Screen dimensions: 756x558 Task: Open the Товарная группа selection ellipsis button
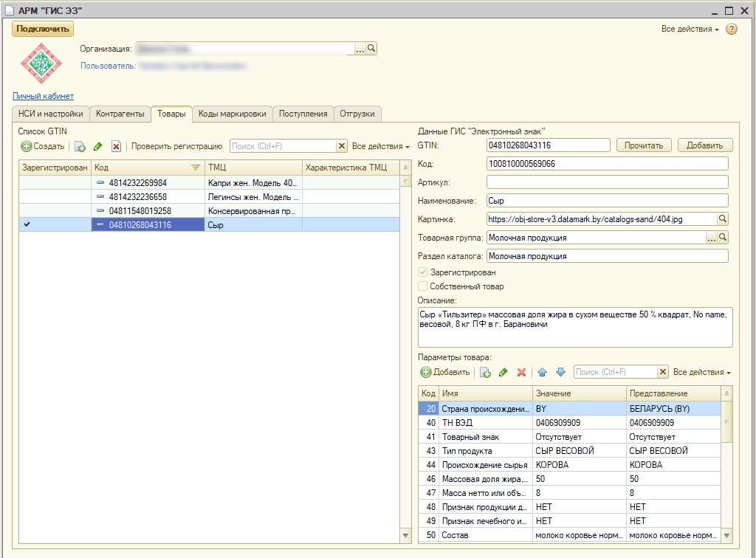(712, 238)
